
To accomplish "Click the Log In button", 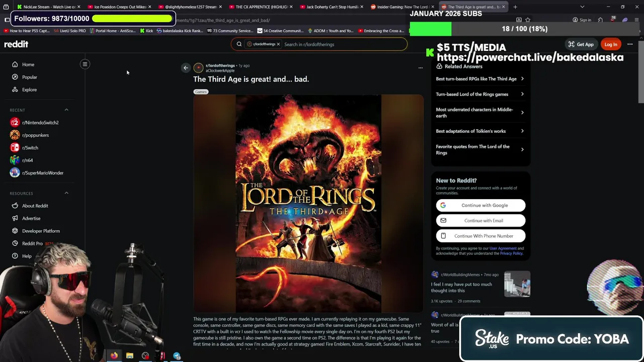I will [x=611, y=44].
